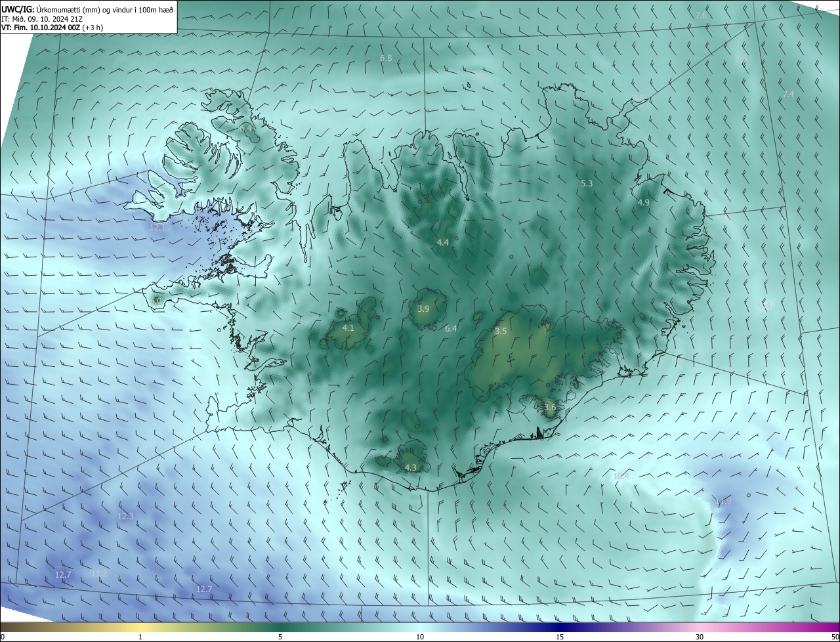Click the '30' tick on the color scale
Screen dimensions: 840x642
(x=700, y=637)
